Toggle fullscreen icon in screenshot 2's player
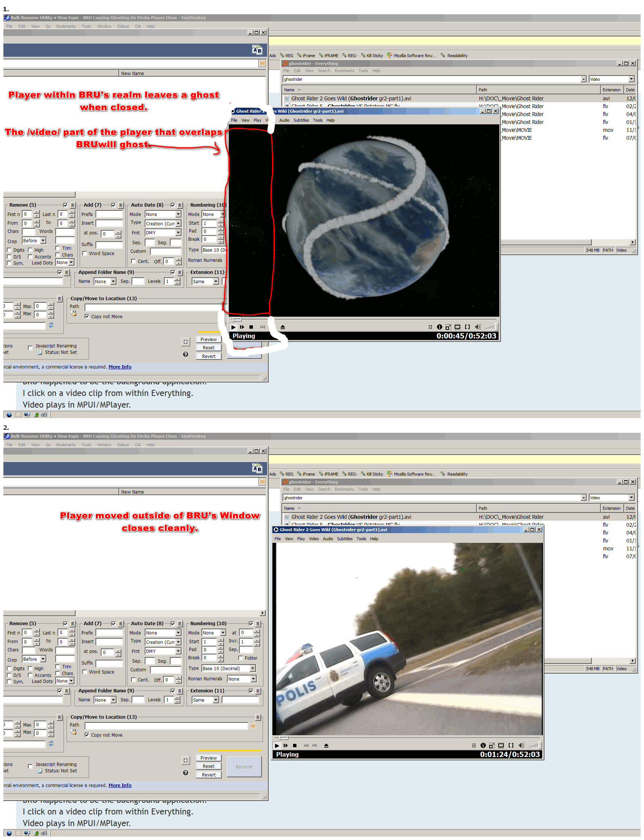644x840 pixels. [501, 745]
